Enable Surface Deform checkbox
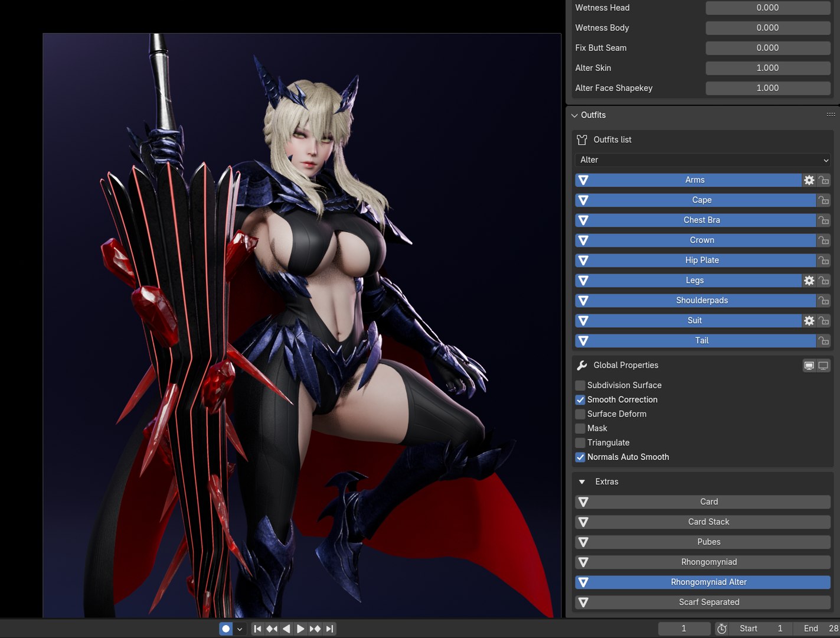The width and height of the screenshot is (840, 638). coord(580,414)
